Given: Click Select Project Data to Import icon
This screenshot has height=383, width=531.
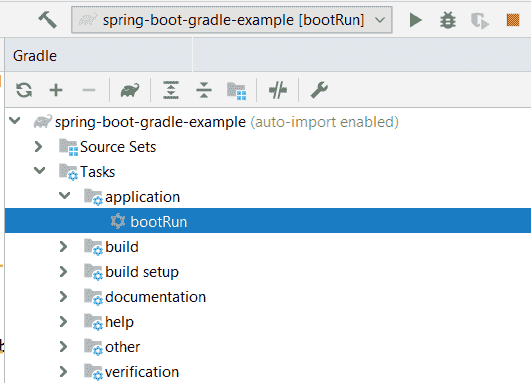Looking at the screenshot, I should pos(236,91).
